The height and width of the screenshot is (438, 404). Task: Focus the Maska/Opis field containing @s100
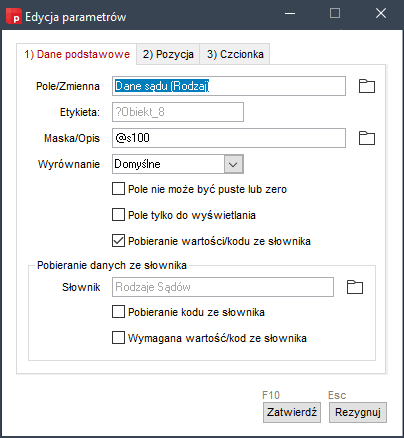(229, 138)
